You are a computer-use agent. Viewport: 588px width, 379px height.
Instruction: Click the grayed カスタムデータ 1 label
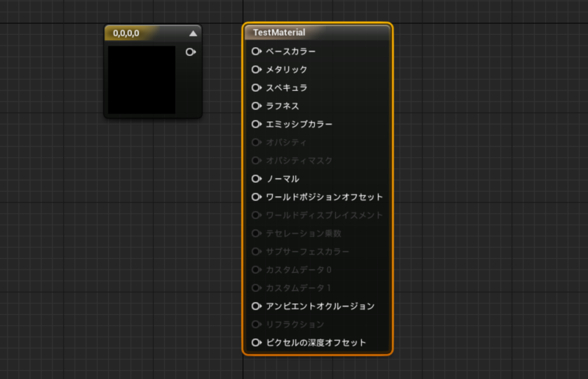(299, 288)
